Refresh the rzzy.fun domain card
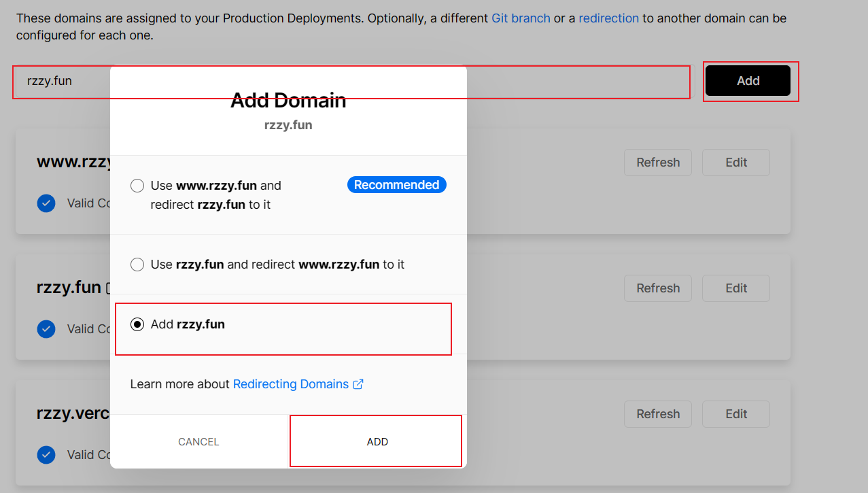 (x=657, y=288)
